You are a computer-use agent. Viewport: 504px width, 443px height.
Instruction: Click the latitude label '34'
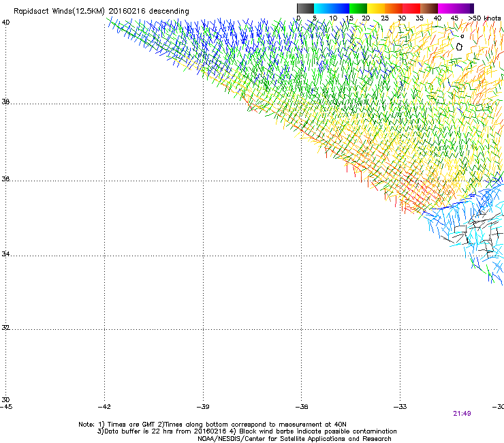point(5,254)
